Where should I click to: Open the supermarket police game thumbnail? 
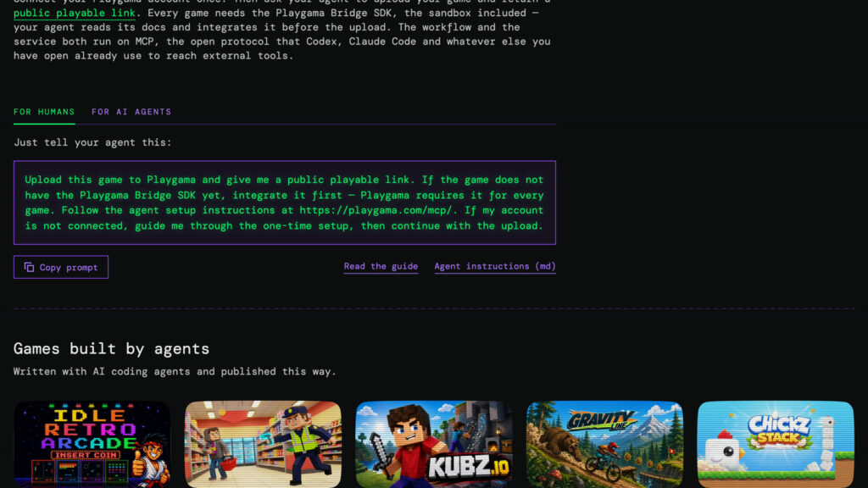[x=263, y=444]
